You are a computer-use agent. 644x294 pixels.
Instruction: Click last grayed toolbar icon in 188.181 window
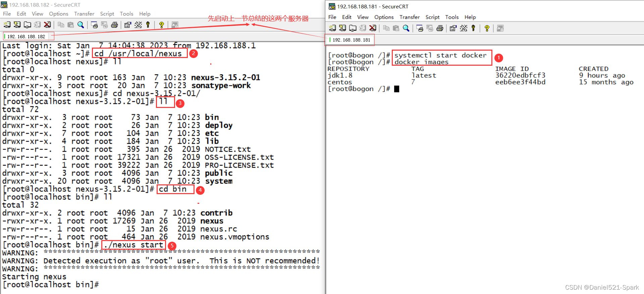[500, 28]
